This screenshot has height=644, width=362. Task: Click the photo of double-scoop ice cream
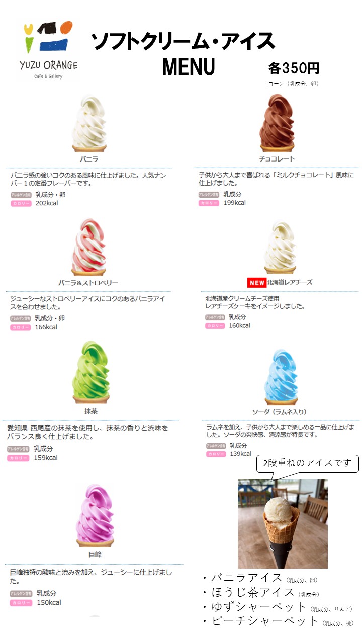click(x=283, y=524)
